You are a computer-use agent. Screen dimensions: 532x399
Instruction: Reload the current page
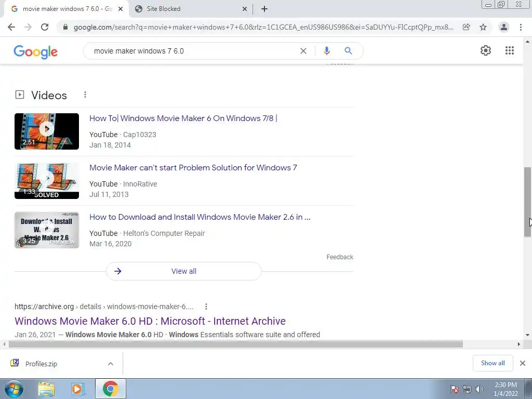pyautogui.click(x=45, y=27)
